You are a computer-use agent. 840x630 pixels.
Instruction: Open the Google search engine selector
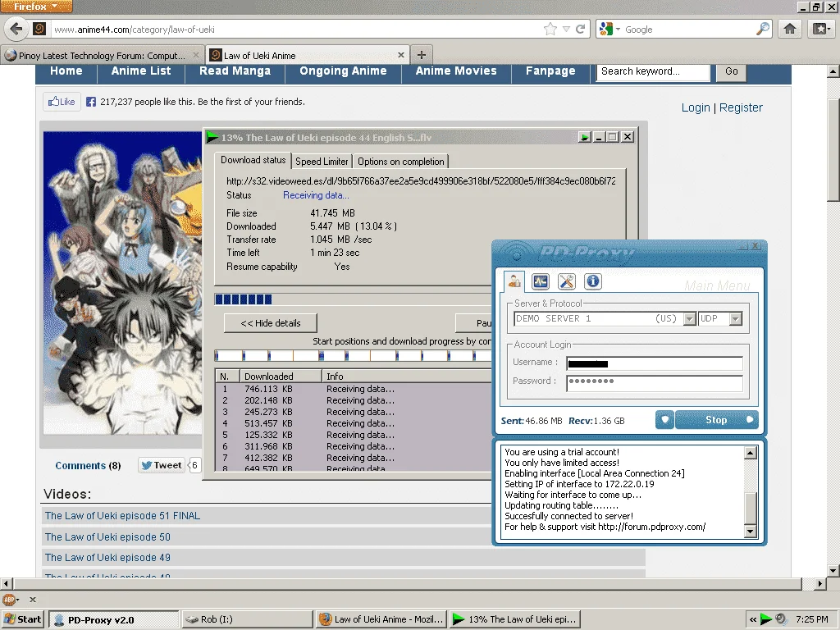pyautogui.click(x=609, y=29)
